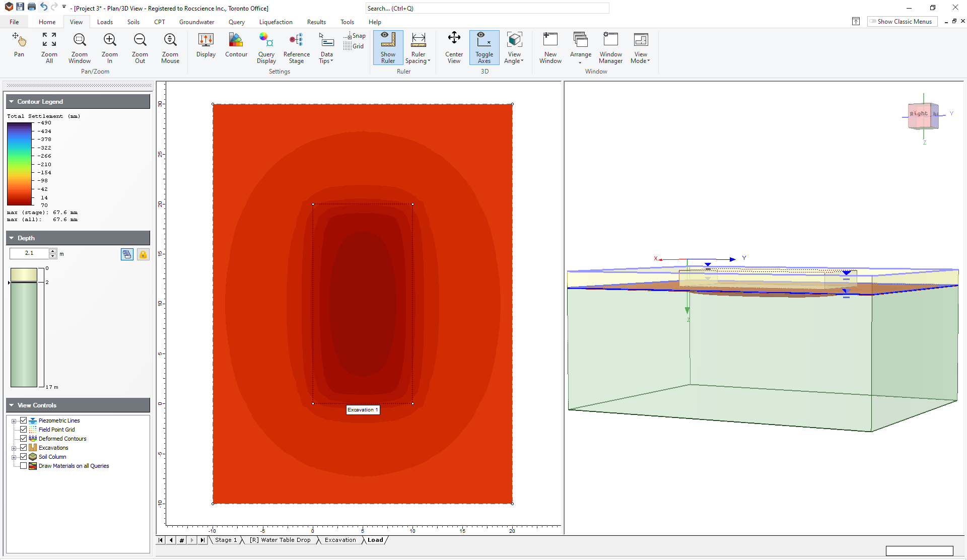Click inside the Search field
This screenshot has width=967, height=560.
click(487, 8)
